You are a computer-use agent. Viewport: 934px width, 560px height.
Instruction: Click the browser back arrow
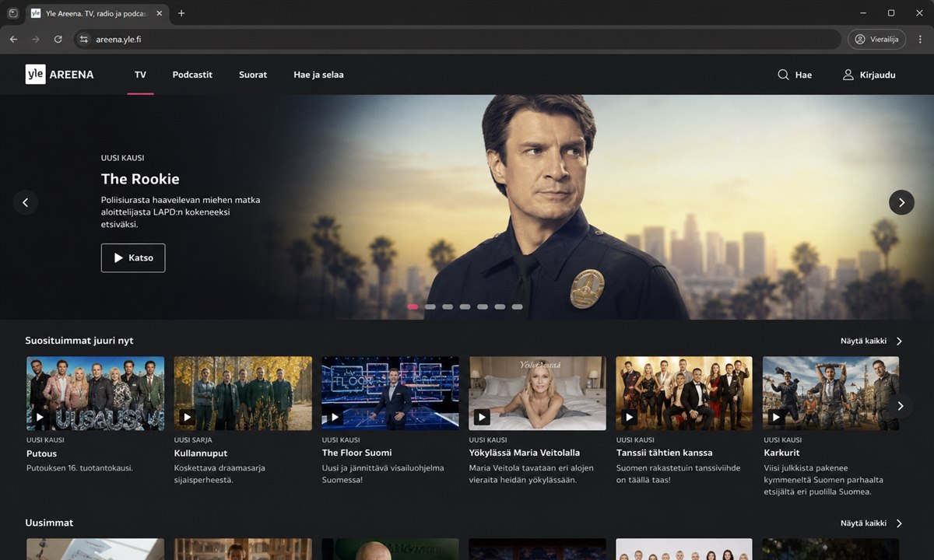point(13,39)
